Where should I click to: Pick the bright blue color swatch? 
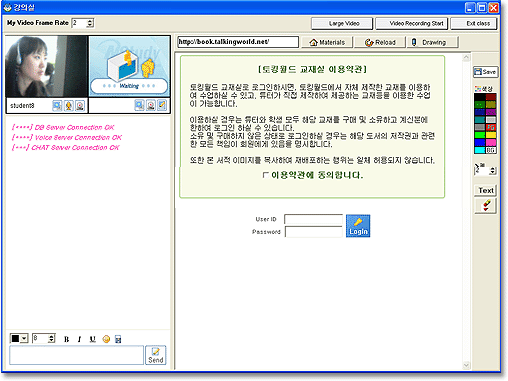pos(480,142)
